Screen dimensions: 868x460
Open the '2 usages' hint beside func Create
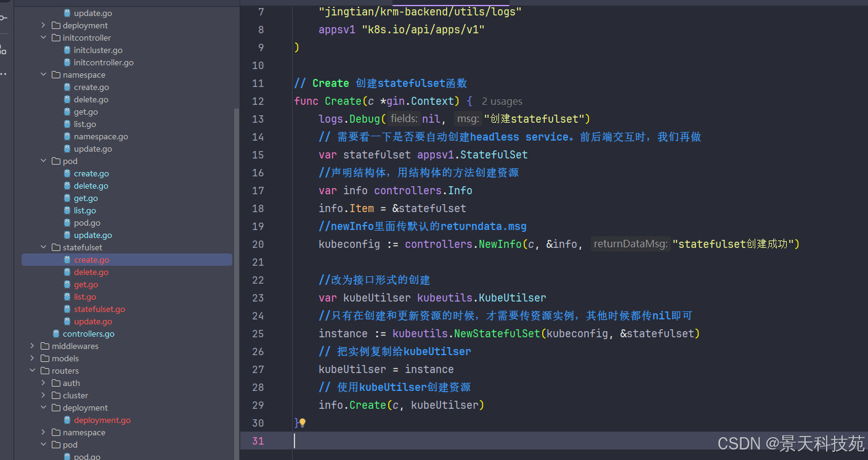pyautogui.click(x=501, y=101)
